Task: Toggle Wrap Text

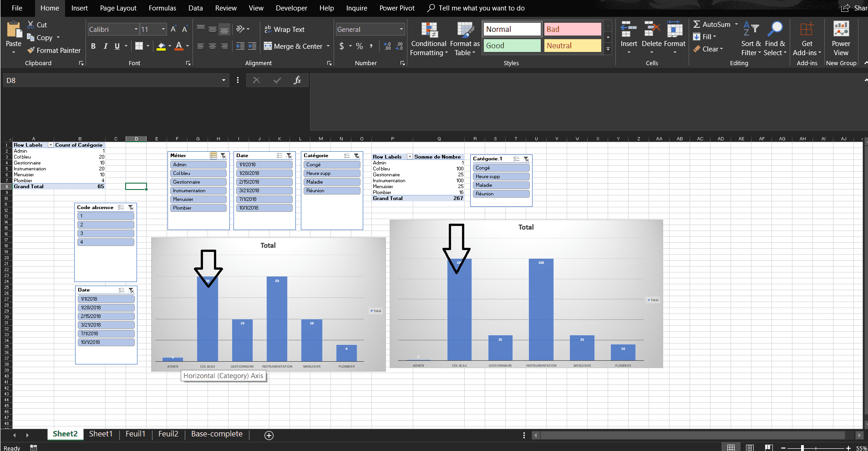Action: tap(284, 30)
